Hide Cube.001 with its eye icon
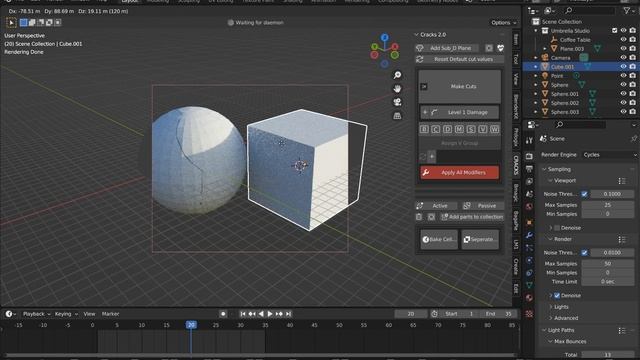Image resolution: width=640 pixels, height=360 pixels. click(x=623, y=67)
